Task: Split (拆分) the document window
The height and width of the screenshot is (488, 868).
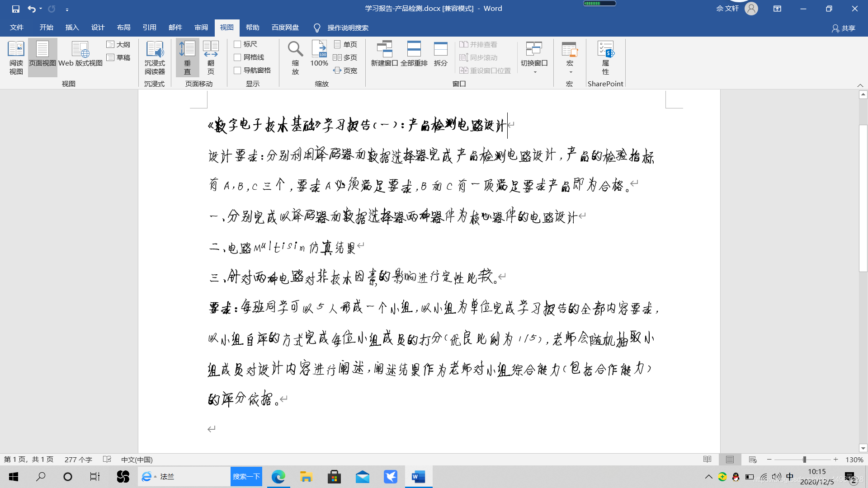Action: pyautogui.click(x=440, y=54)
